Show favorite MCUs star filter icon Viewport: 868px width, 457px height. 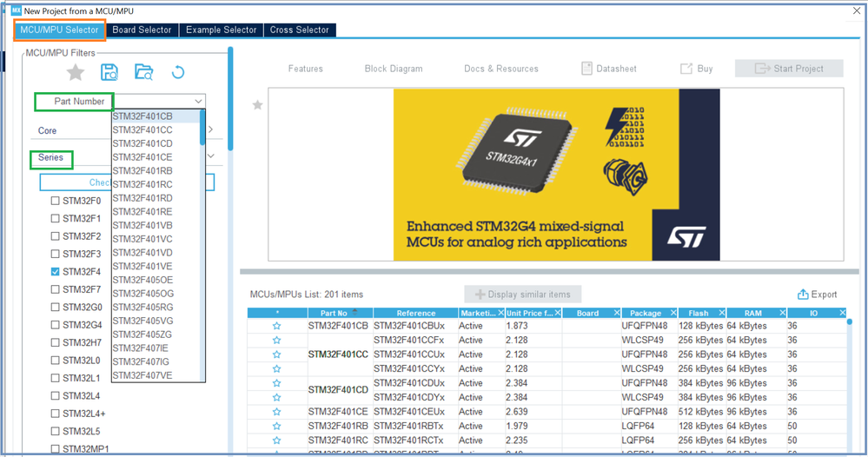point(76,72)
